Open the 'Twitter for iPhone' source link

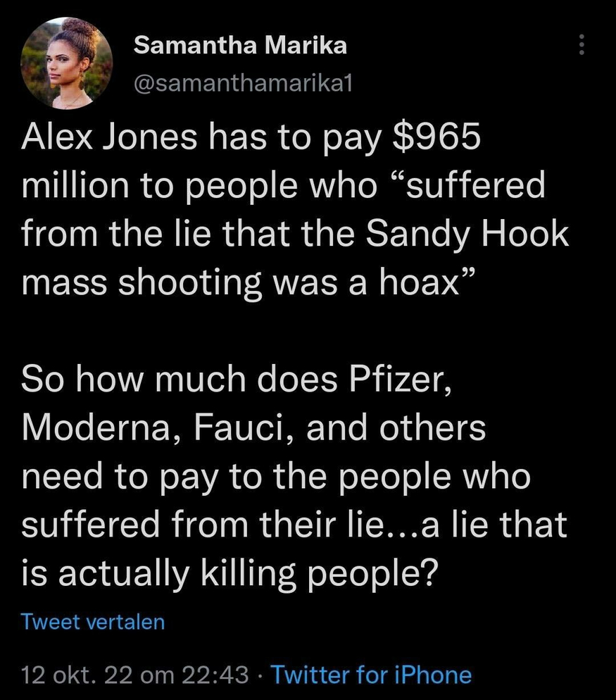[371, 675]
